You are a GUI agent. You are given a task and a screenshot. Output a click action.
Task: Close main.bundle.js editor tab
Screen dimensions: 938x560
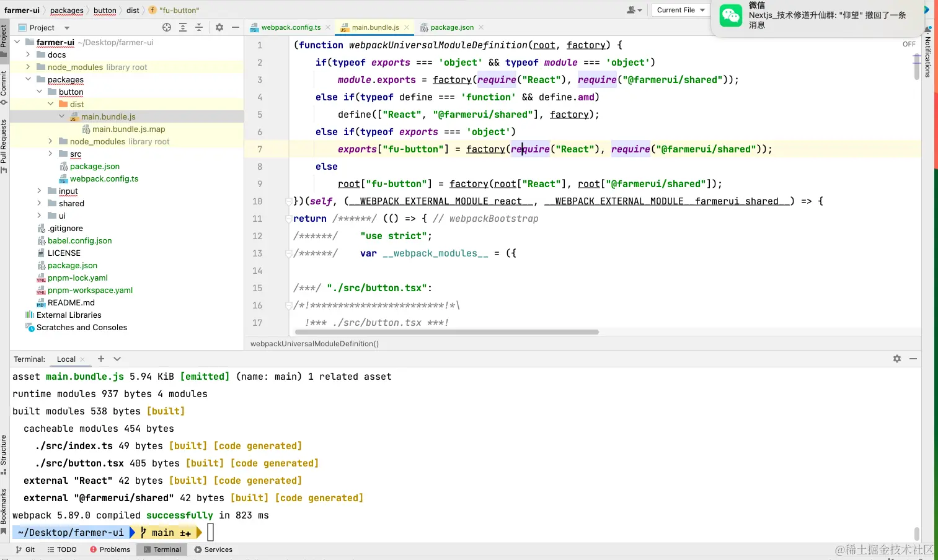[x=407, y=27]
